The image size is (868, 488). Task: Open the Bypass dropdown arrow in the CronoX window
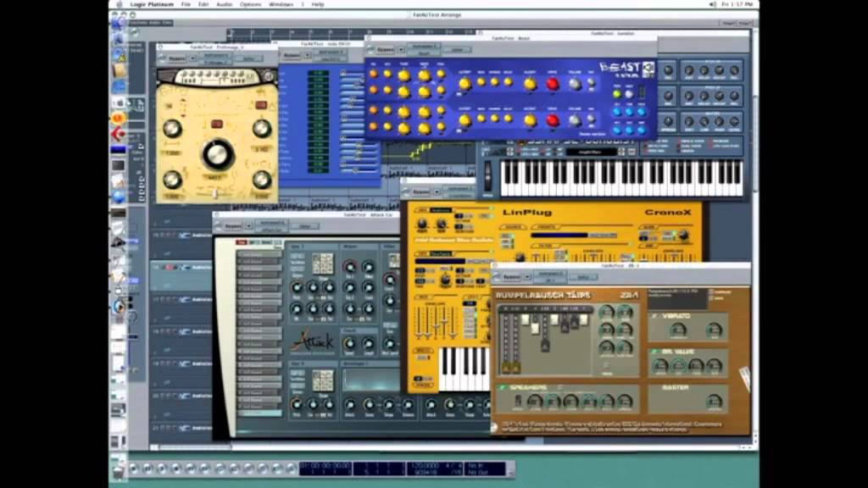[x=437, y=192]
